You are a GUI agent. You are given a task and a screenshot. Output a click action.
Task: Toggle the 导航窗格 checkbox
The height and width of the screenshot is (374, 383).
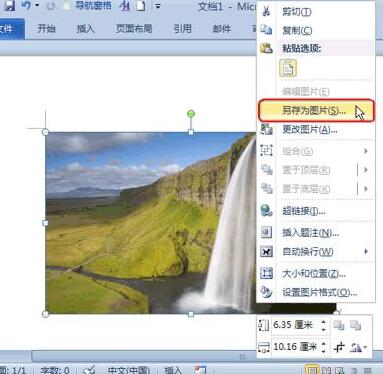coord(67,6)
